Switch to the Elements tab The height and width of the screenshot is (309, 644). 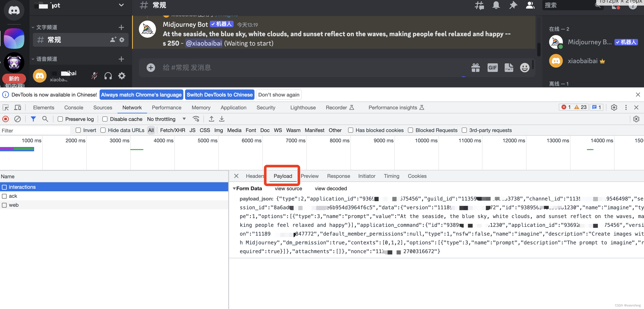[44, 108]
